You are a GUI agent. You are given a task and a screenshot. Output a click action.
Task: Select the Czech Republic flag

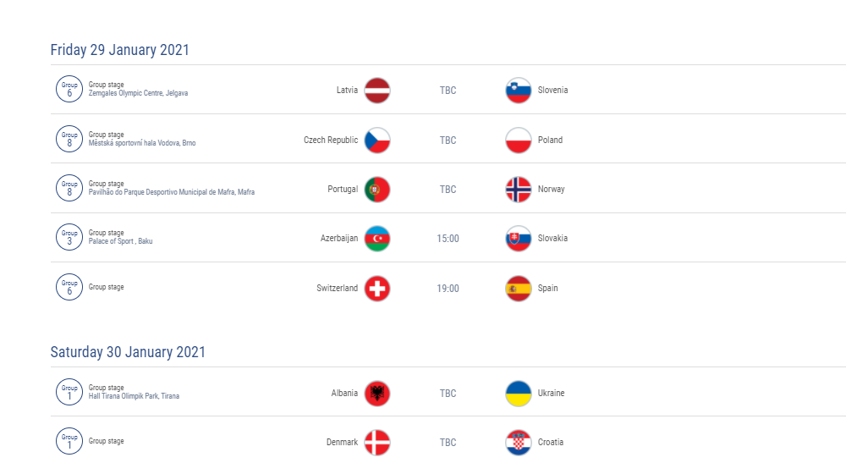pos(377,141)
